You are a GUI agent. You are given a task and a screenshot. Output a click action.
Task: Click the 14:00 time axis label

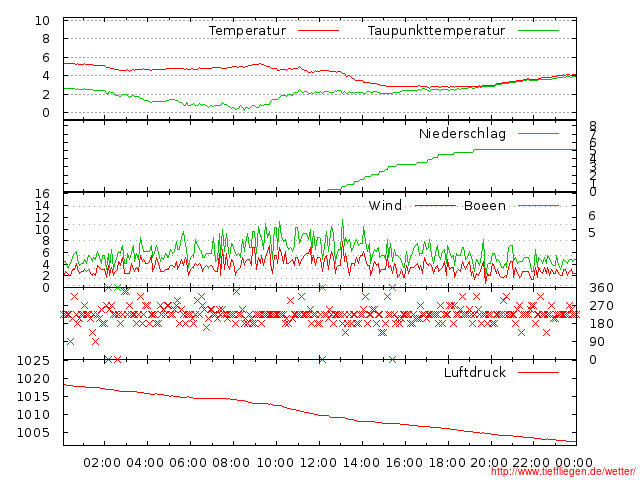pyautogui.click(x=361, y=463)
